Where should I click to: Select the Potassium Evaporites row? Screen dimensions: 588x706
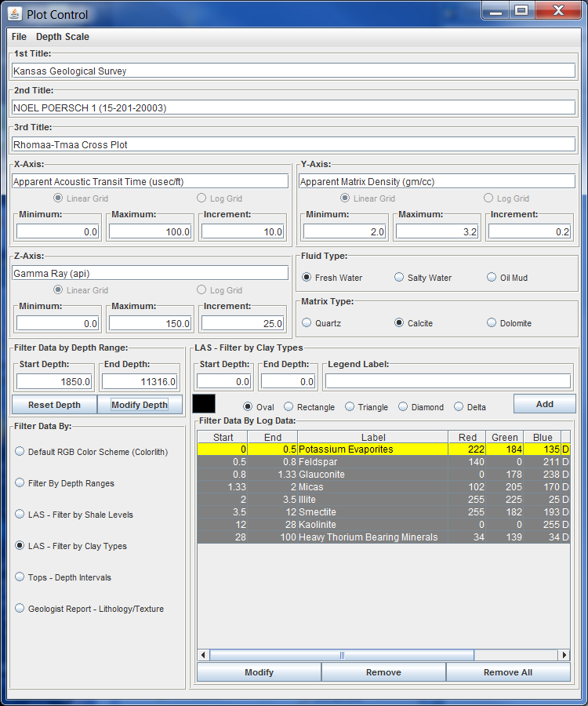point(383,449)
